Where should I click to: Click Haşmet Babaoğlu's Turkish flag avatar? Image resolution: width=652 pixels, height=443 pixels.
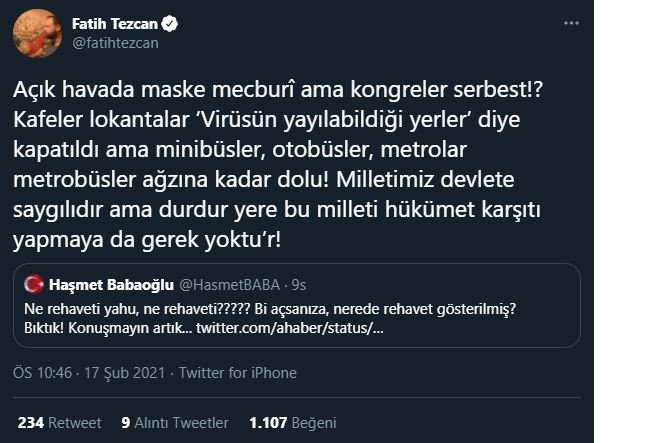point(34,285)
